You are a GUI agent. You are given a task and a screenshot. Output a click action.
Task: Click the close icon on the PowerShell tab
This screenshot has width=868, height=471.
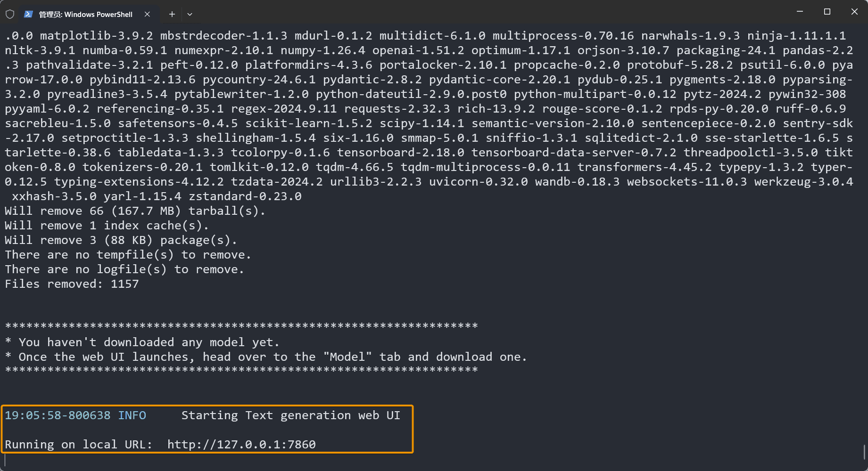pyautogui.click(x=147, y=14)
